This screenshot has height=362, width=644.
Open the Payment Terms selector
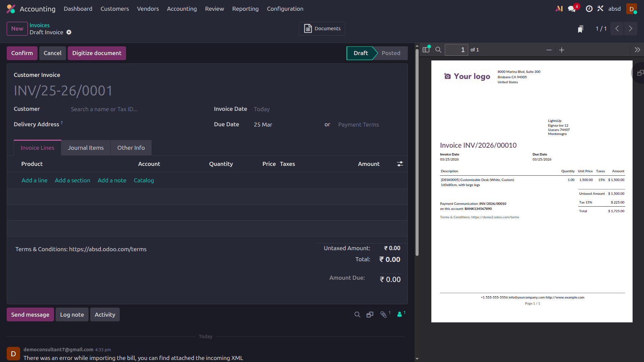click(x=358, y=125)
